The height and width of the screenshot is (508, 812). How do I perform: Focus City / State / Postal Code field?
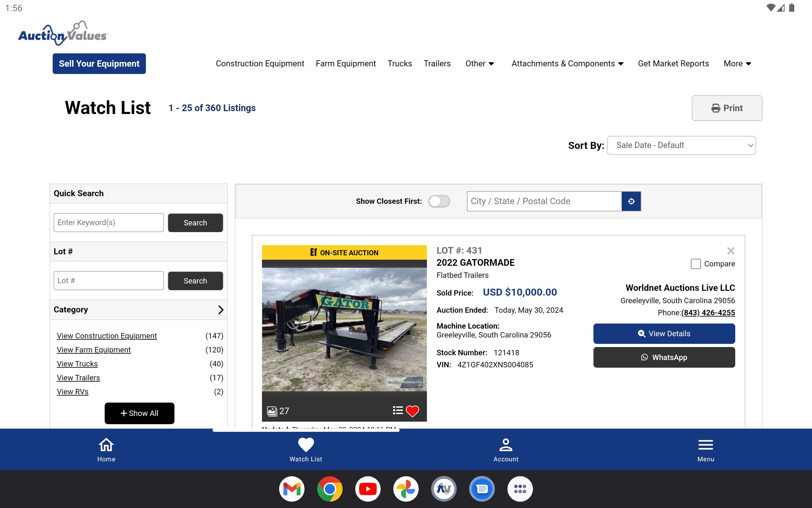click(544, 201)
